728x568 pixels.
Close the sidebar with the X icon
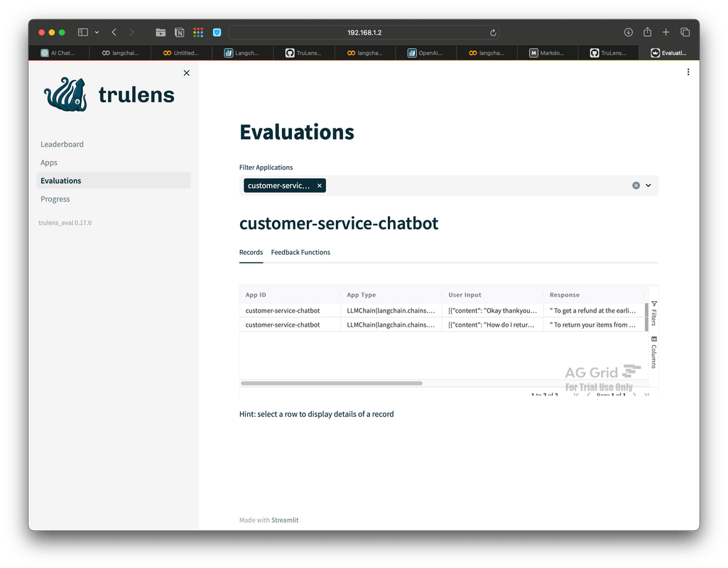[187, 73]
